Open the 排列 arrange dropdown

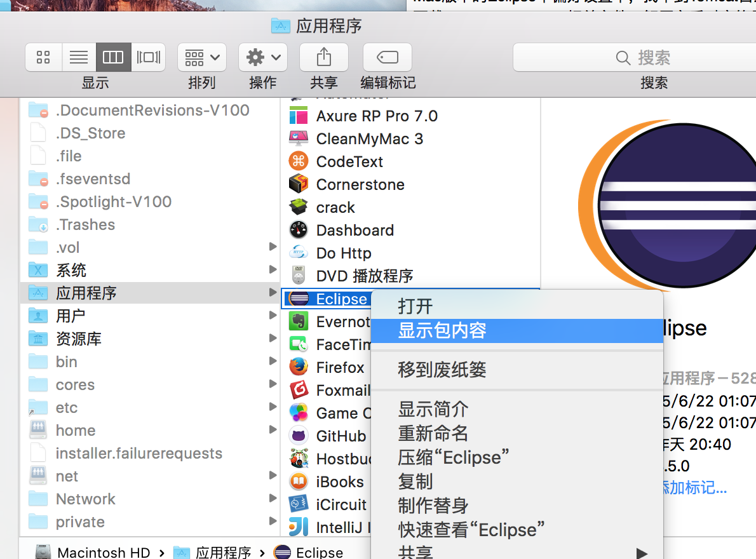pyautogui.click(x=202, y=57)
